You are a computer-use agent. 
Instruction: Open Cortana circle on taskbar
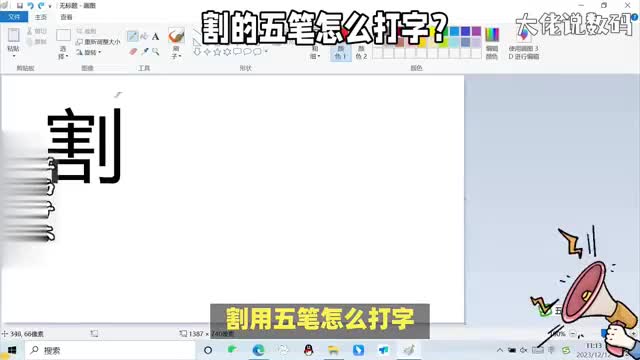pyautogui.click(x=208, y=350)
